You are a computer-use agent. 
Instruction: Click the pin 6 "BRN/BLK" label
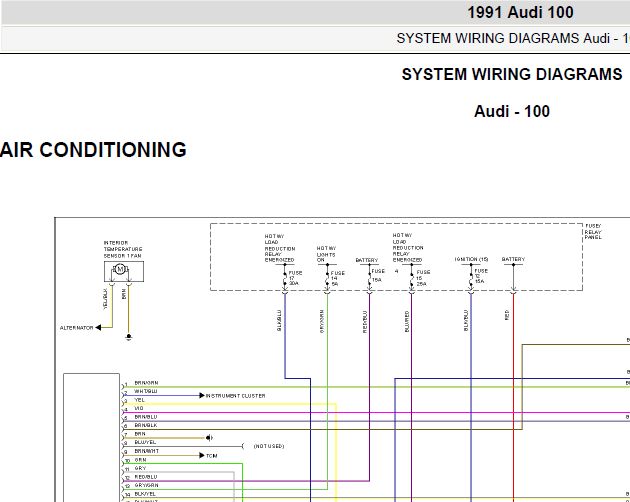click(x=146, y=425)
